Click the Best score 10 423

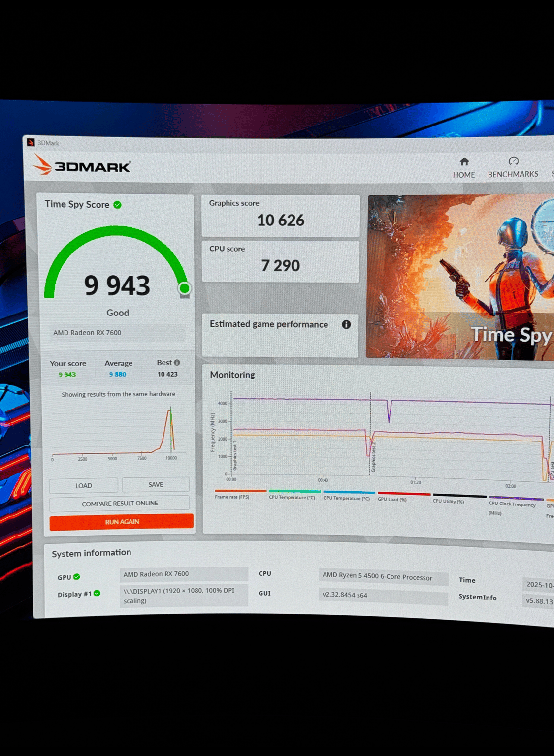pos(167,374)
